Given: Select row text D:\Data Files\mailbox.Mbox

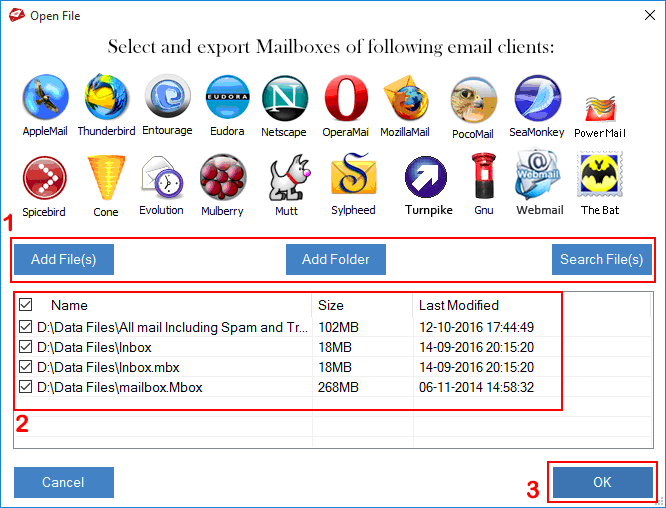Looking at the screenshot, I should coord(120,387).
